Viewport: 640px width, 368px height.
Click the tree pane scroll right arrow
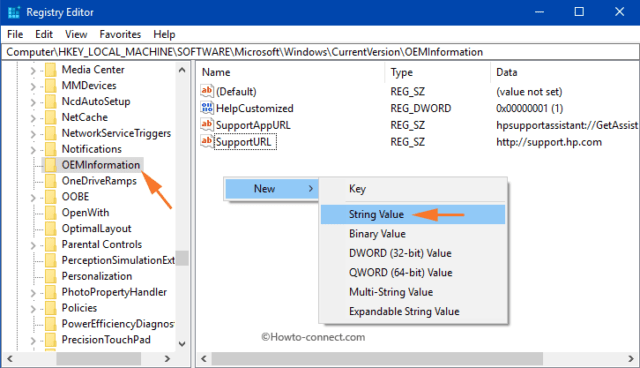(x=167, y=359)
